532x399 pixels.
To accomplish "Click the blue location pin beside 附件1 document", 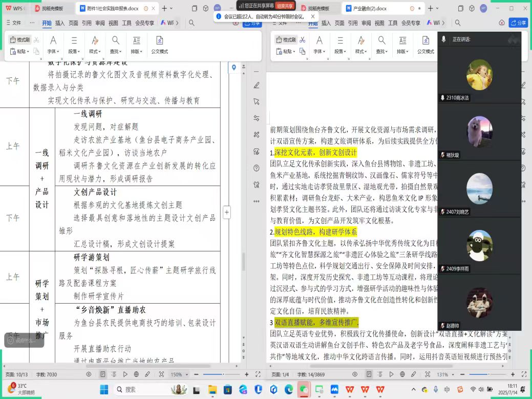I will [234, 68].
